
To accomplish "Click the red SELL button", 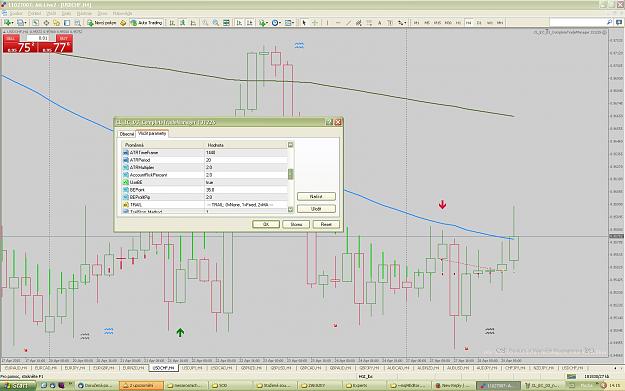I will [x=11, y=38].
